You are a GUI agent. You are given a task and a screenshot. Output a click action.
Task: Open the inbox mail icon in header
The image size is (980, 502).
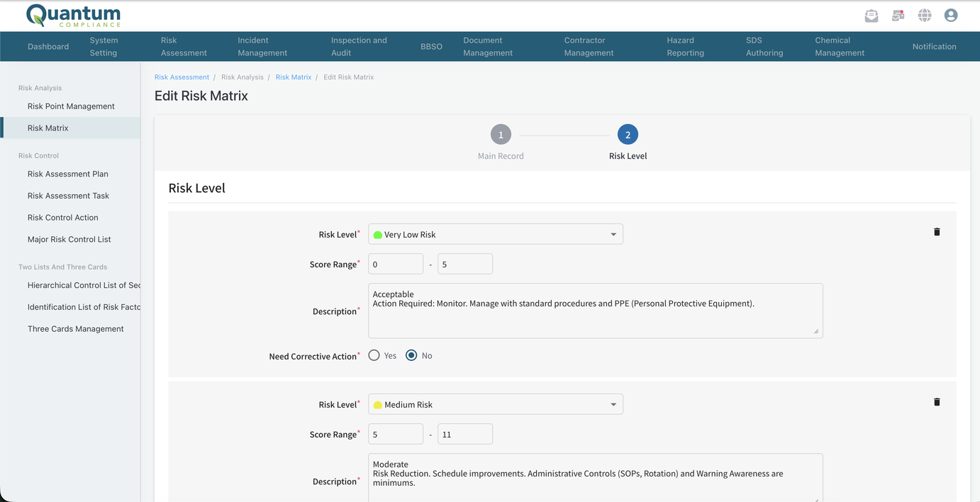tap(872, 16)
